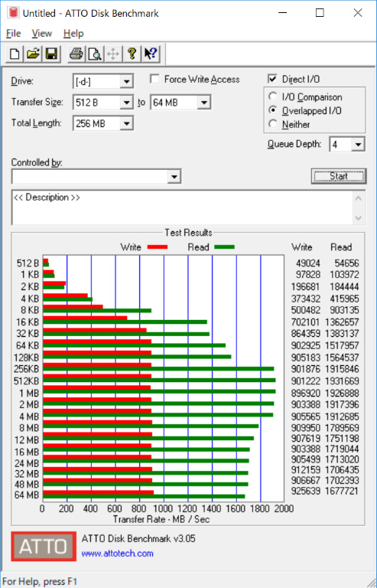Open the 512 B transfer size dropdown
The height and width of the screenshot is (588, 377).
click(126, 103)
